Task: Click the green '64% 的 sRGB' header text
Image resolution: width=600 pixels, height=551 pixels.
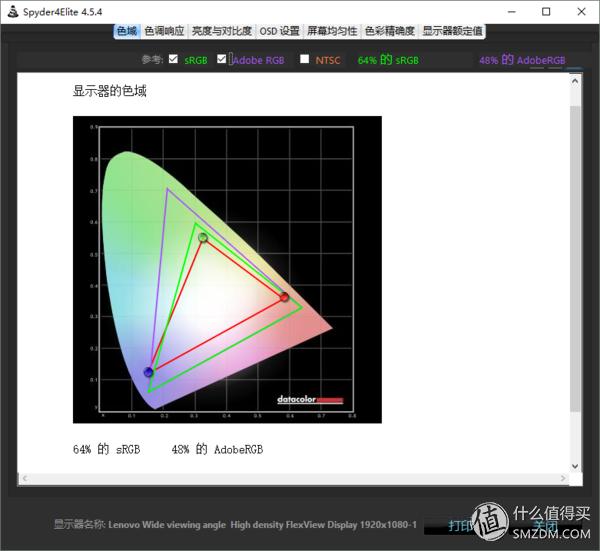Action: coord(388,60)
